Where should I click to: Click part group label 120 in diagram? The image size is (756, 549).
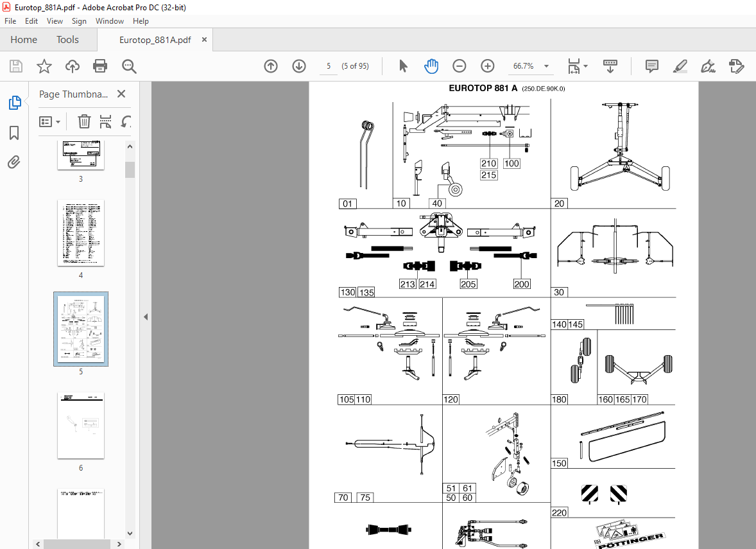coord(451,399)
